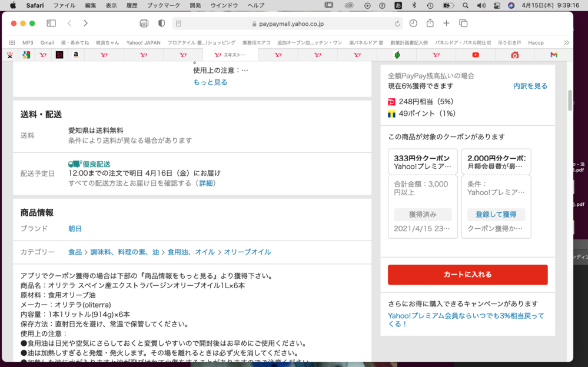Screen dimensions: 588x367
Task: Go back to the previous page
Action: (x=69, y=24)
